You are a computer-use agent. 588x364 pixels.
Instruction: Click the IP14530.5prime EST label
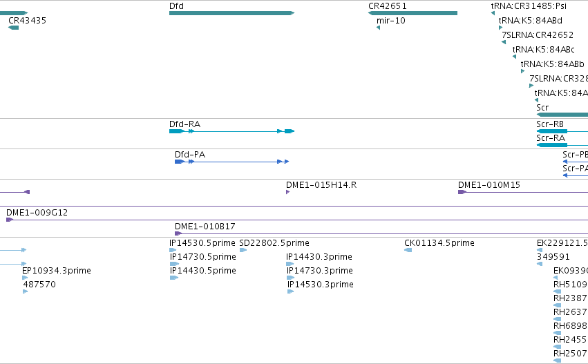pyautogui.click(x=202, y=243)
